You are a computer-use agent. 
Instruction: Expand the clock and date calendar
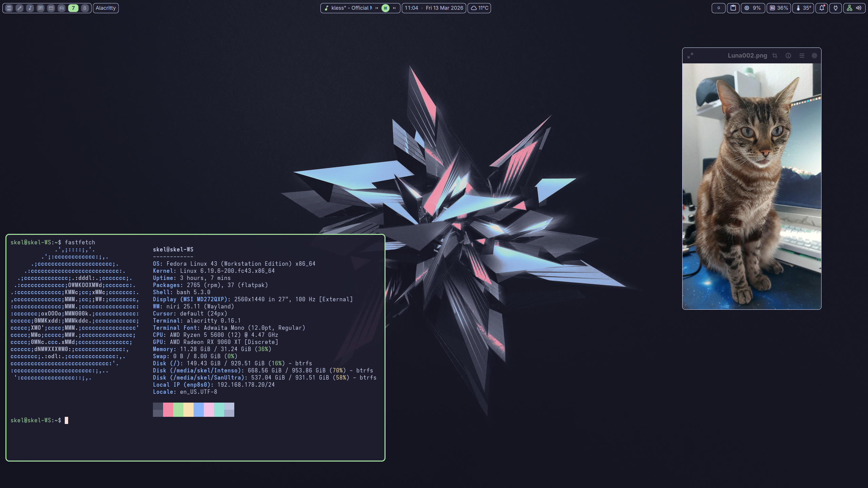coord(434,8)
